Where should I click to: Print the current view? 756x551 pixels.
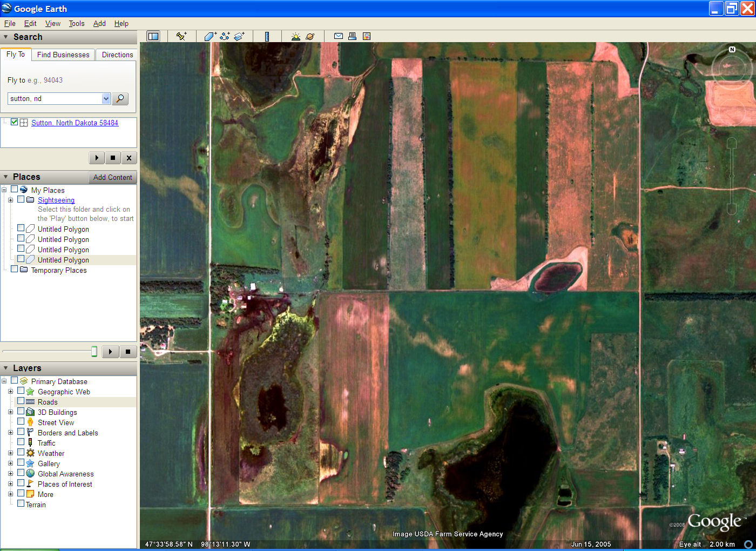(x=352, y=36)
